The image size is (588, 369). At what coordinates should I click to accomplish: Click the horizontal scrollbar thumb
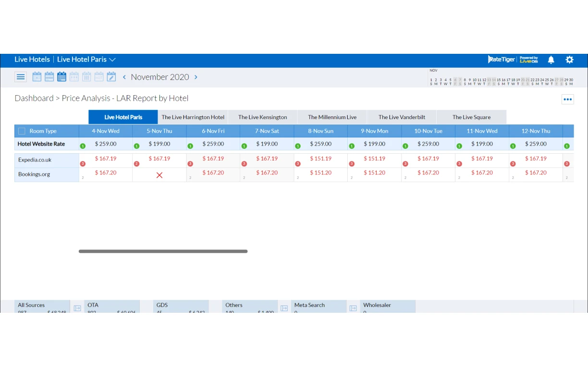tap(163, 251)
